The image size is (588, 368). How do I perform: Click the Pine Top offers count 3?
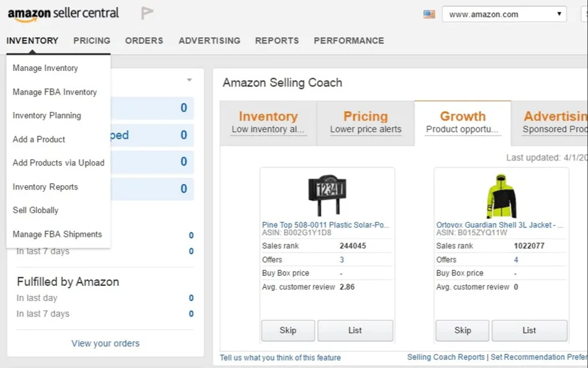pyautogui.click(x=341, y=259)
